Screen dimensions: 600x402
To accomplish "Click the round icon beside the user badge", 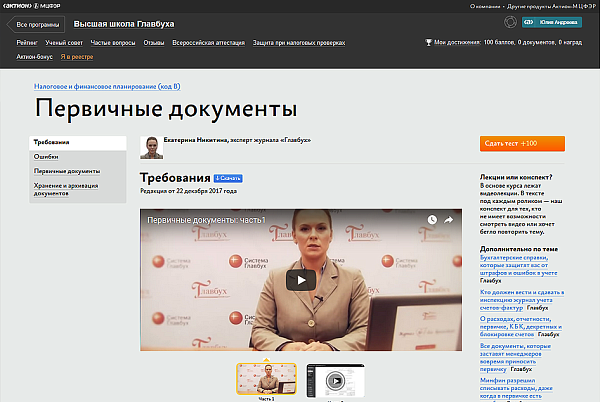I will coord(510,22).
